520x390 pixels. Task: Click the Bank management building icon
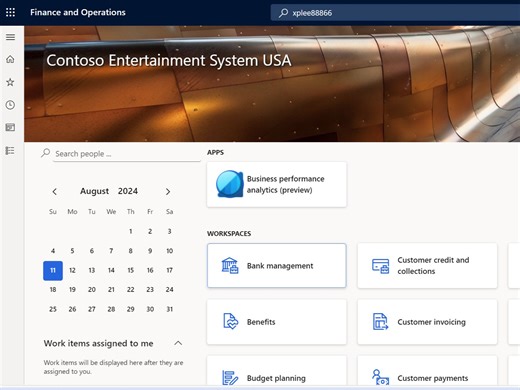pyautogui.click(x=230, y=266)
